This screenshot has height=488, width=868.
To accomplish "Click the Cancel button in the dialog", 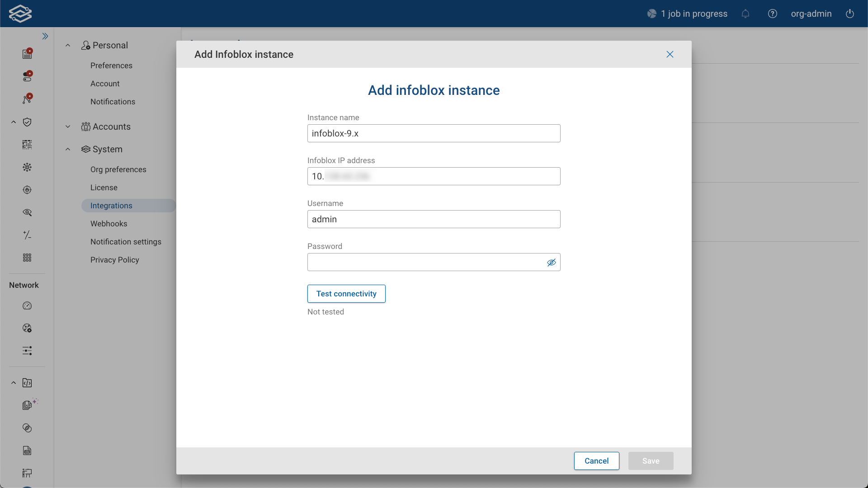I will pyautogui.click(x=596, y=460).
